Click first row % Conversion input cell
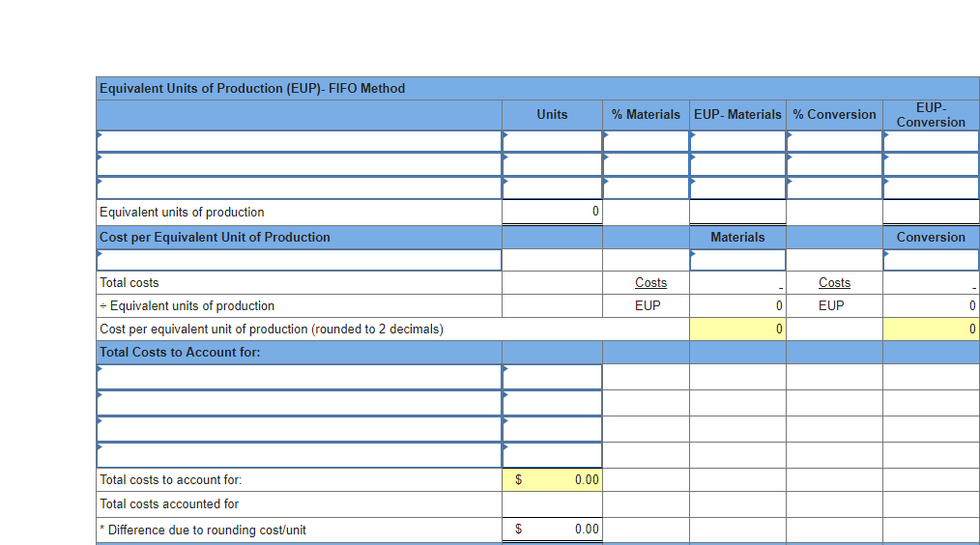 pos(834,141)
